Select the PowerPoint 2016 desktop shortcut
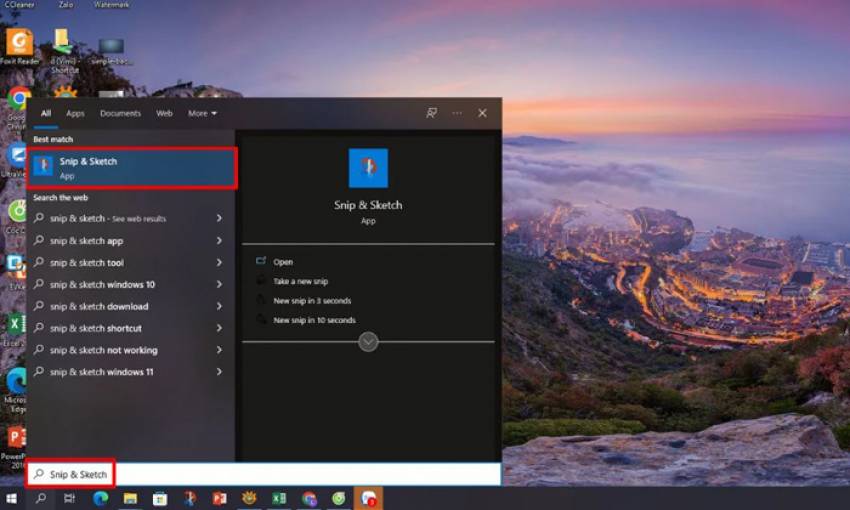 tap(15, 437)
